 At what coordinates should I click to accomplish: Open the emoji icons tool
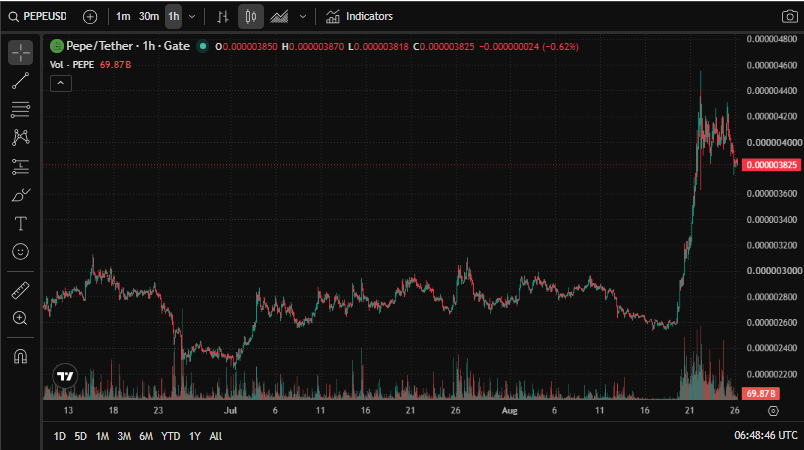pyautogui.click(x=21, y=252)
